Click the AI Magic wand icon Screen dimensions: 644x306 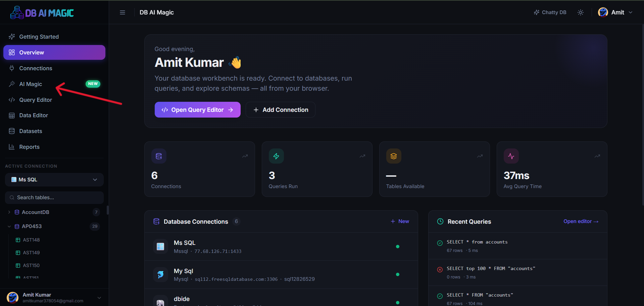pyautogui.click(x=12, y=84)
